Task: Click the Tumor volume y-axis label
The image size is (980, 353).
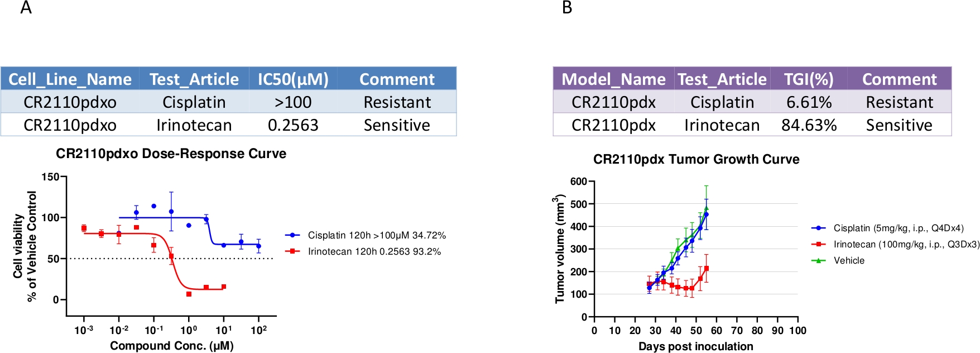Action: [559, 249]
